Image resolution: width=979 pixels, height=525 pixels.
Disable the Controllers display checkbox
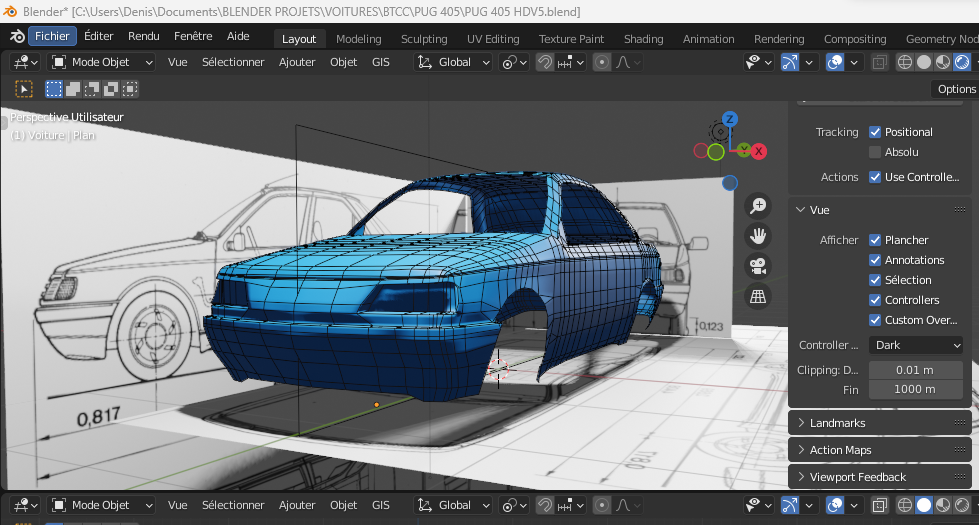875,300
